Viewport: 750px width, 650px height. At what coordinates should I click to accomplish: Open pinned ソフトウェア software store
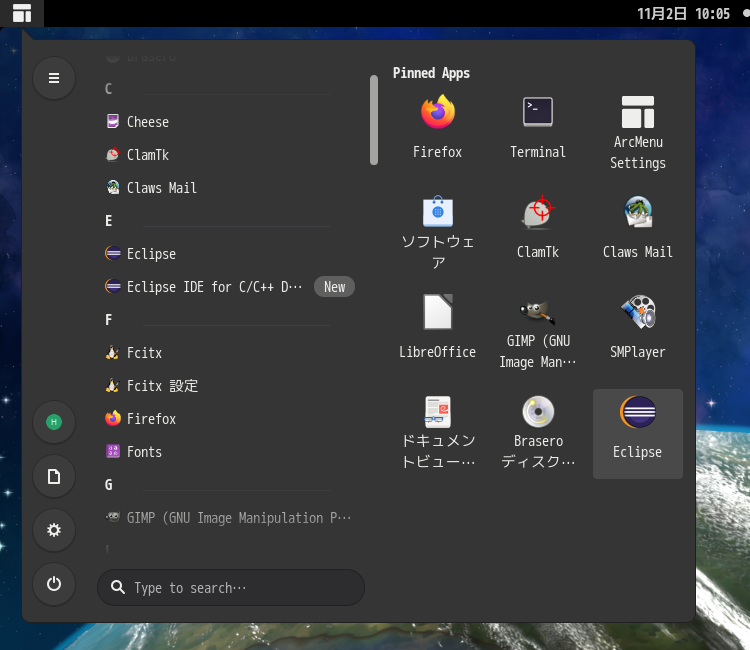[437, 233]
